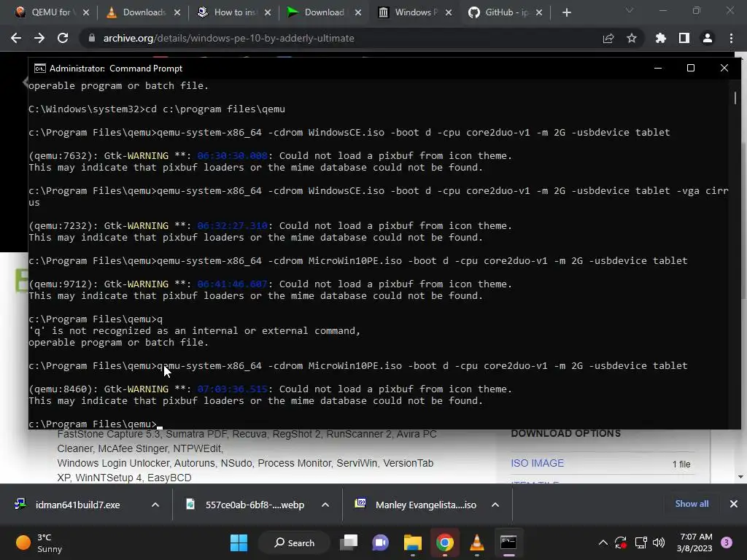Click the sync tray icon with red dot
This screenshot has height=560, width=747.
pos(621,542)
